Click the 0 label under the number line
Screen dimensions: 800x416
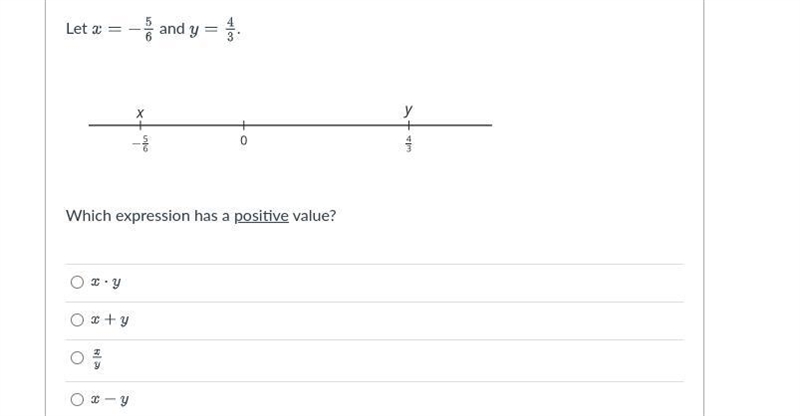point(243,140)
